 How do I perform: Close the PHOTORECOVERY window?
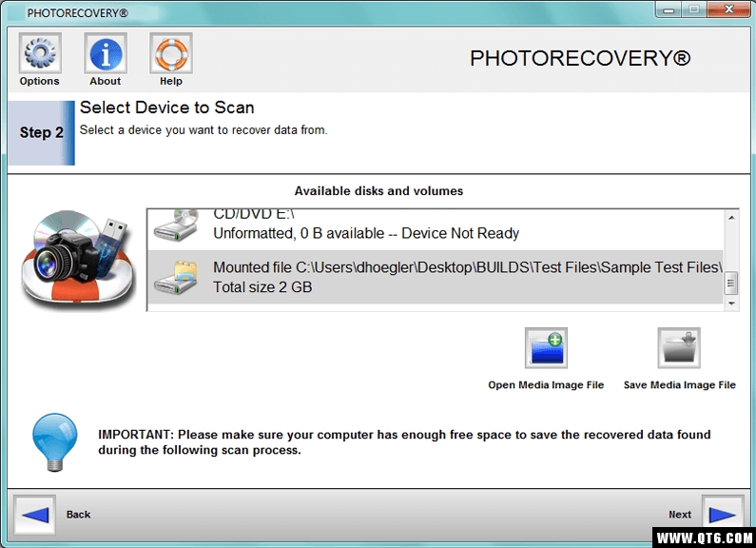click(x=729, y=10)
